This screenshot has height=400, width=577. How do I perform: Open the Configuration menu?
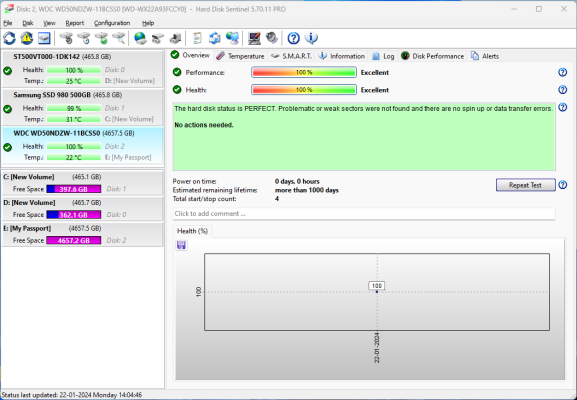click(112, 23)
